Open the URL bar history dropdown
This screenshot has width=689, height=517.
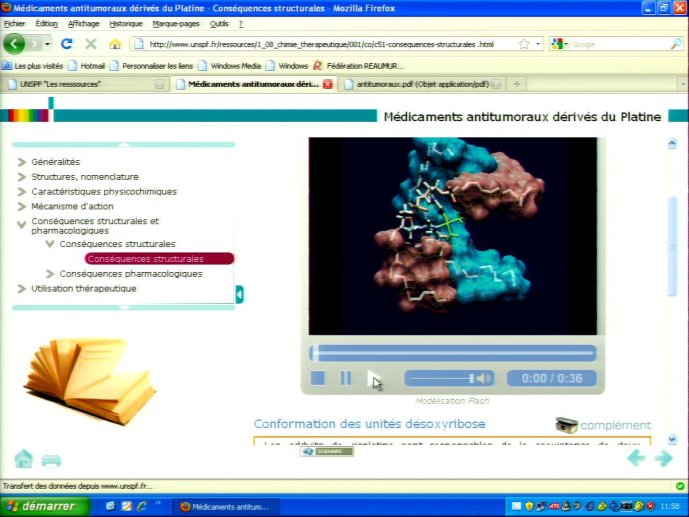[x=538, y=44]
